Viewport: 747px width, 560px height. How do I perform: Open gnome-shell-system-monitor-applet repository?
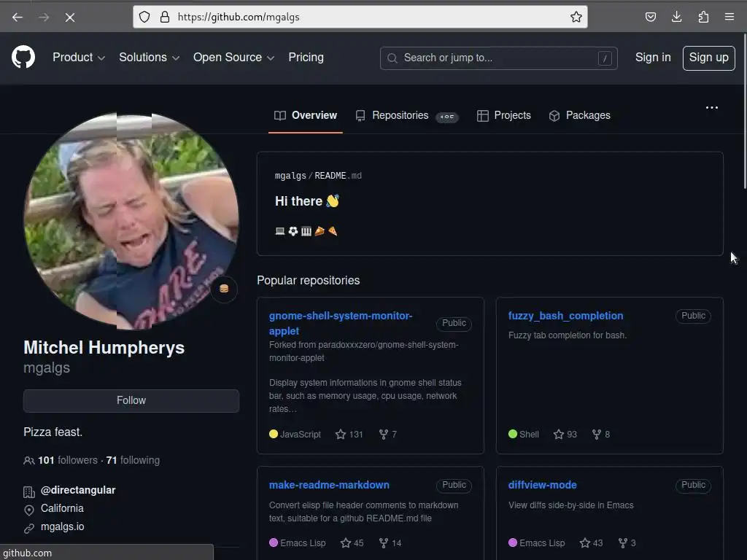[340, 323]
